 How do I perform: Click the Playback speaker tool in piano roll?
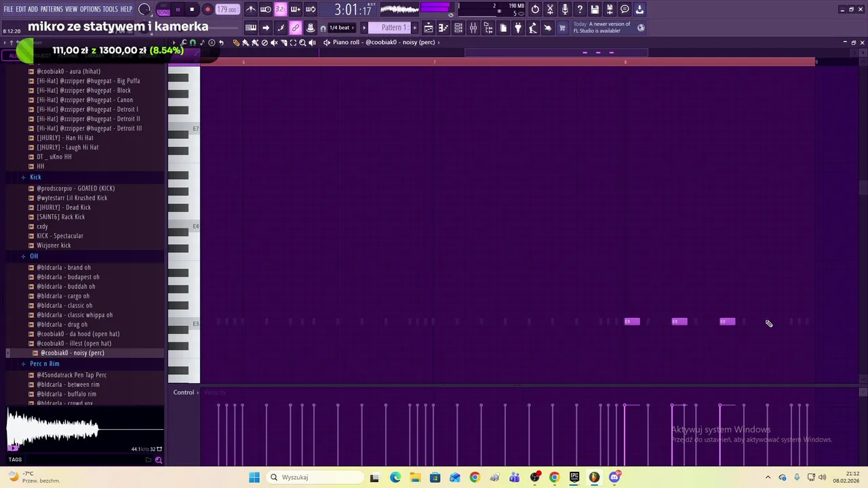[x=312, y=42]
